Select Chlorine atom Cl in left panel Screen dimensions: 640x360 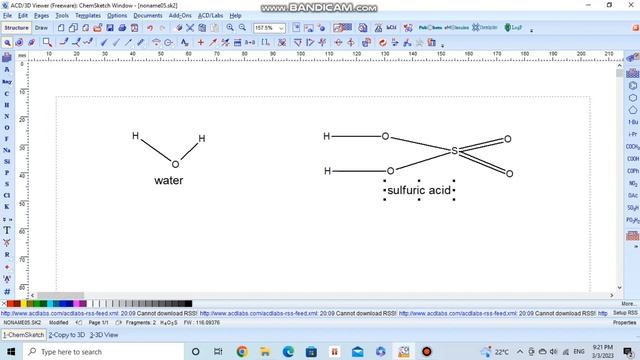point(7,196)
